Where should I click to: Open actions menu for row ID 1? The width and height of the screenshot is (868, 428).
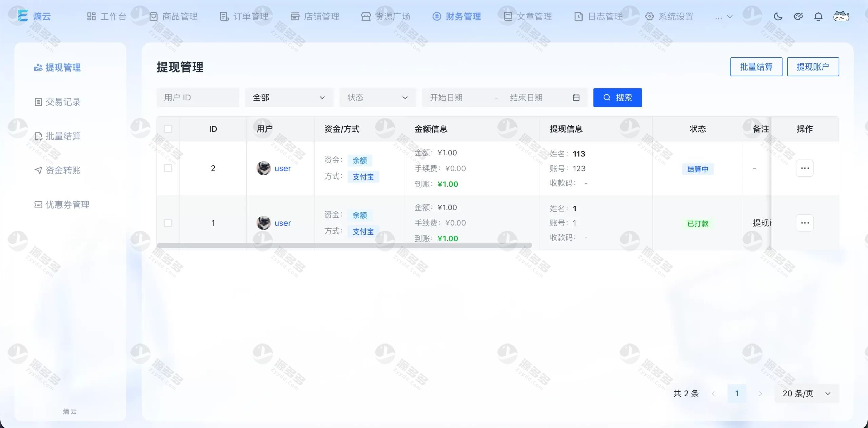[805, 223]
